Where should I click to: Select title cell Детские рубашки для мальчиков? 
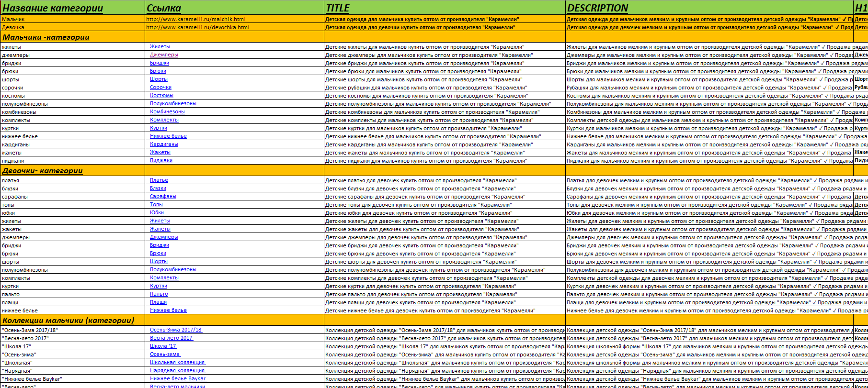[445, 88]
